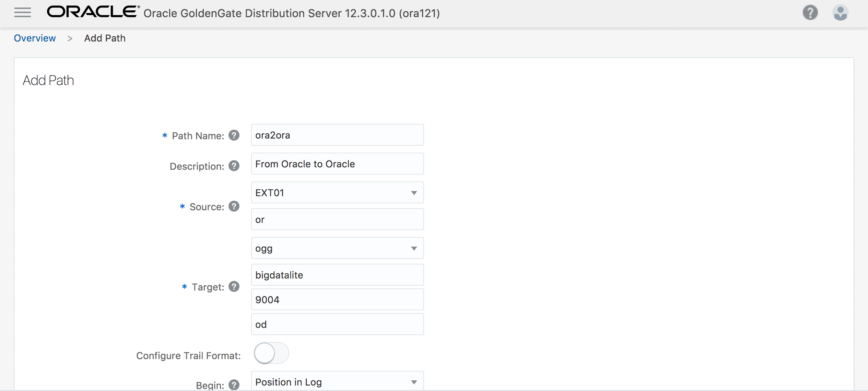Select the description field containing From Oracle to Oracle
The width and height of the screenshot is (868, 391).
(337, 164)
